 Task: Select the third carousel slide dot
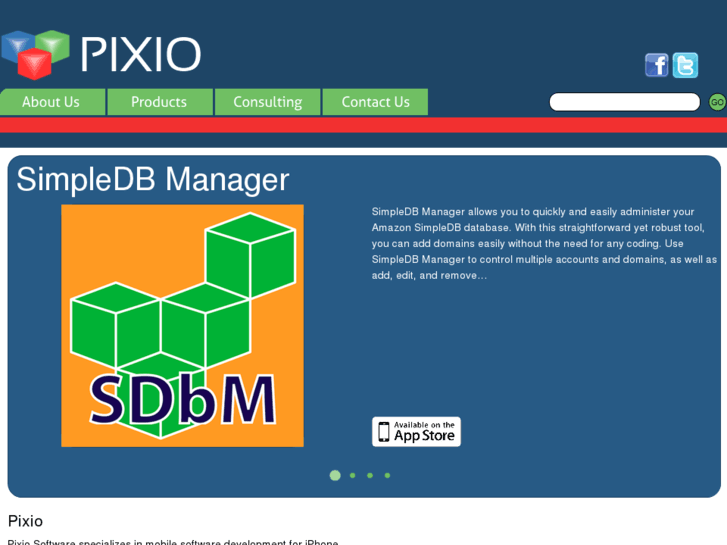click(x=370, y=475)
